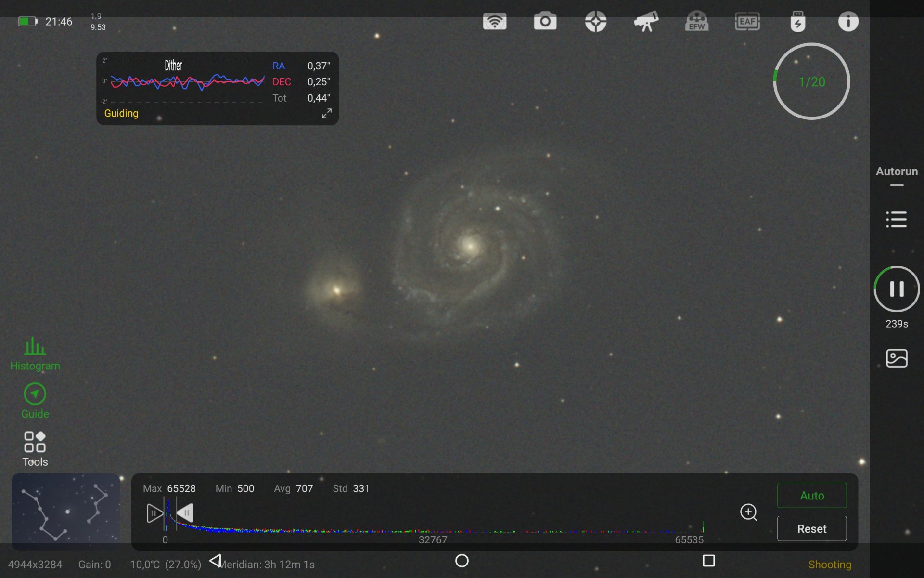Image resolution: width=924 pixels, height=578 pixels.
Task: Pause the Autorun shooting
Action: point(897,289)
